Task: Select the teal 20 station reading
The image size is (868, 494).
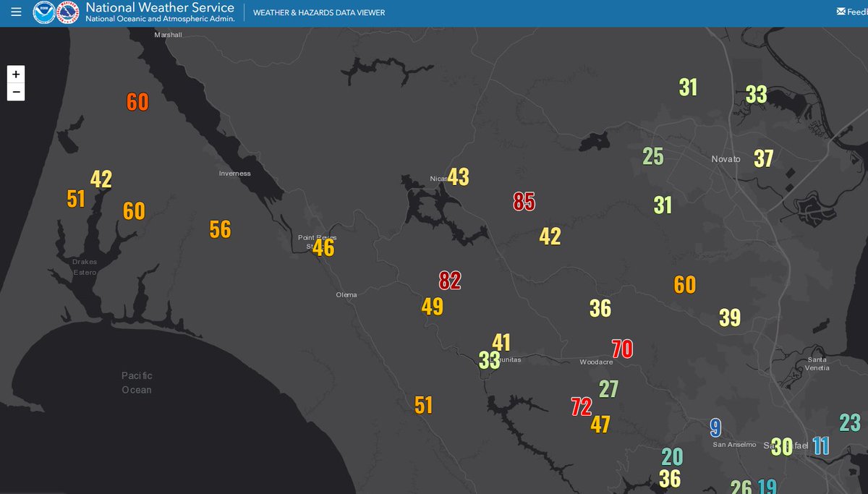Action: pos(672,457)
